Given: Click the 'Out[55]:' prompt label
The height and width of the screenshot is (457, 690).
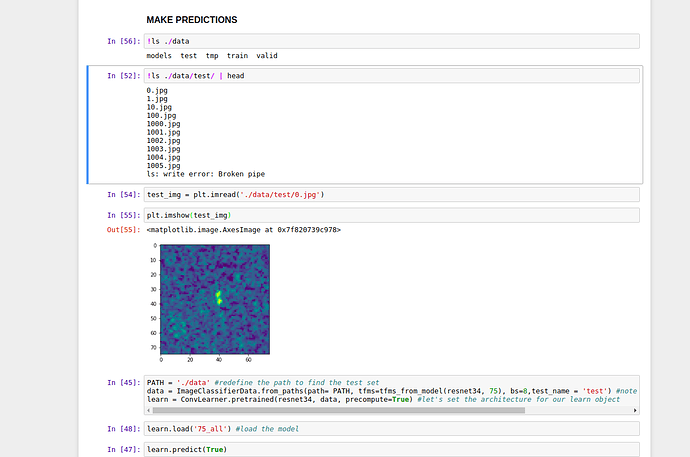Looking at the screenshot, I should coord(124,230).
